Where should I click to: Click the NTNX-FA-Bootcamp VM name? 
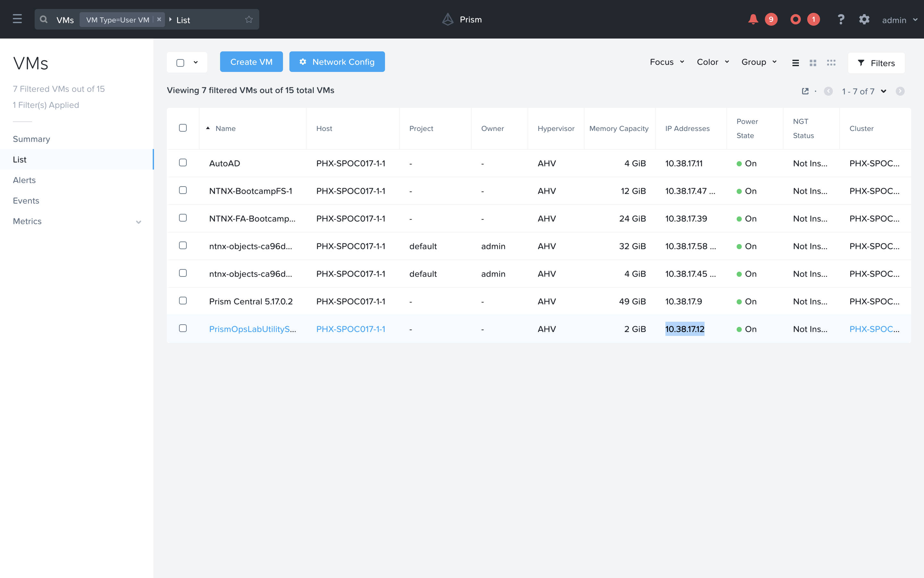coord(252,218)
